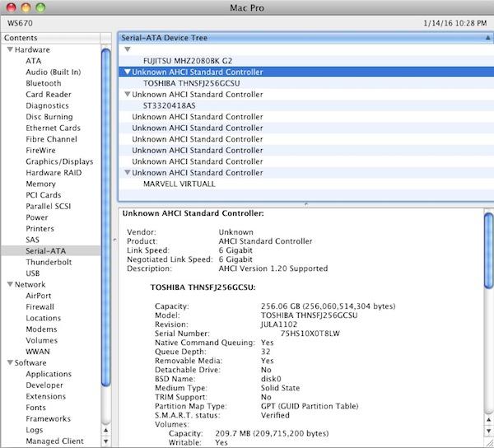Click the details pane scroll up arrow

coord(489,420)
